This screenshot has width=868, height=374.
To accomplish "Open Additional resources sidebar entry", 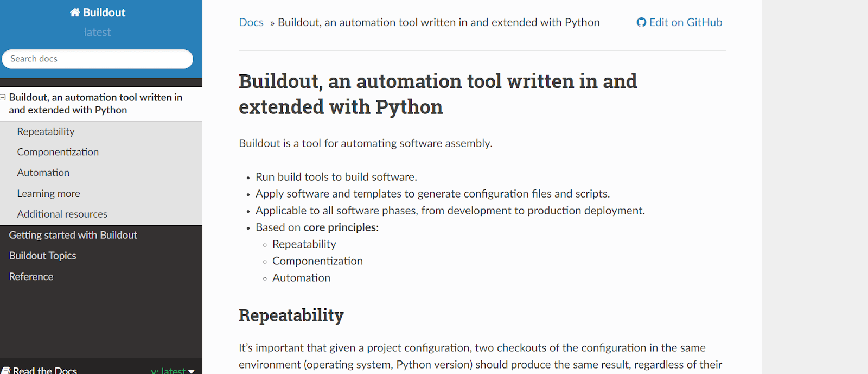I will point(62,214).
